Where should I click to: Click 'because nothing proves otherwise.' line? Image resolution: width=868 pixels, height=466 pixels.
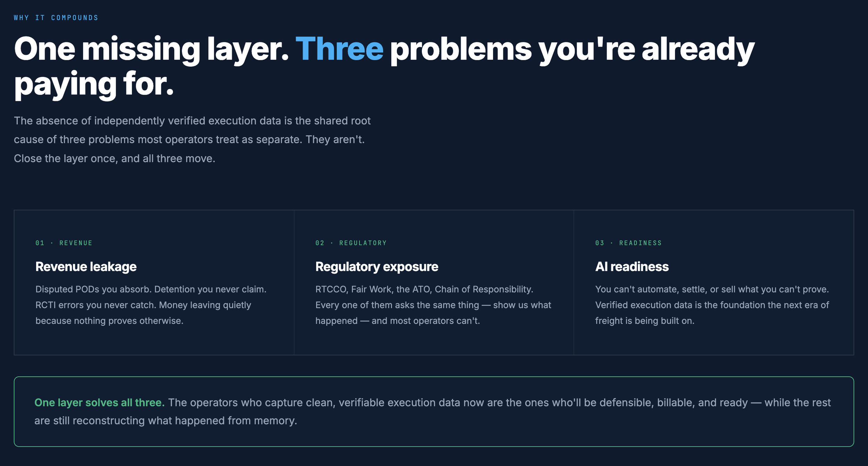(x=109, y=321)
